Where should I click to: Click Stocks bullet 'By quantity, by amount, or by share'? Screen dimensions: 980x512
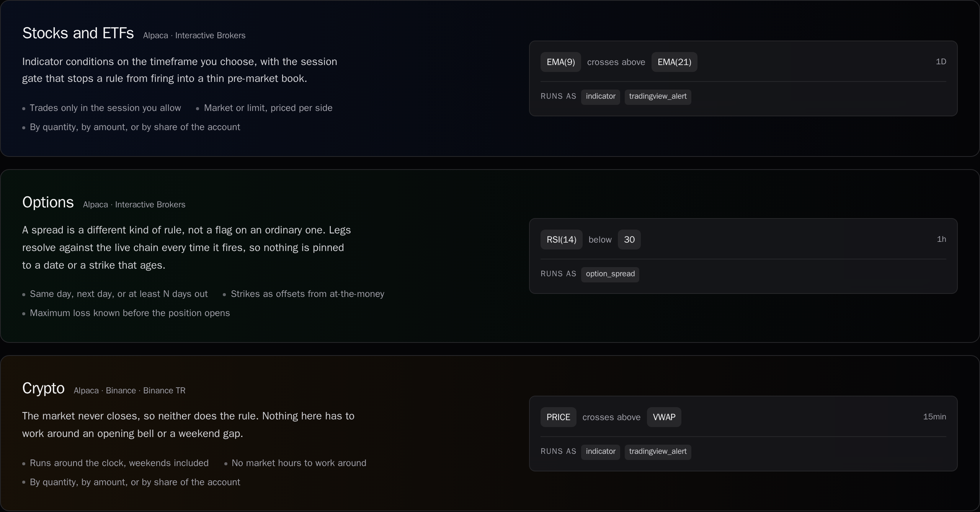pos(135,127)
